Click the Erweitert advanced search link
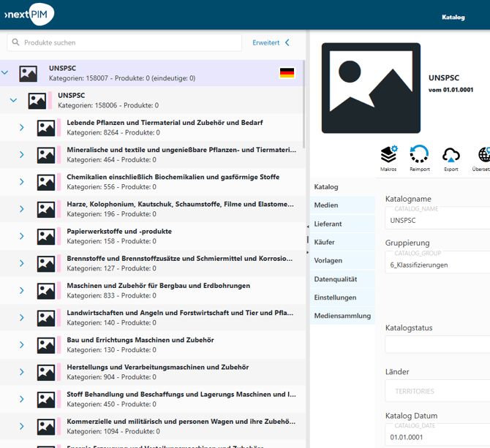Screen dimensions: 490x448 266,43
